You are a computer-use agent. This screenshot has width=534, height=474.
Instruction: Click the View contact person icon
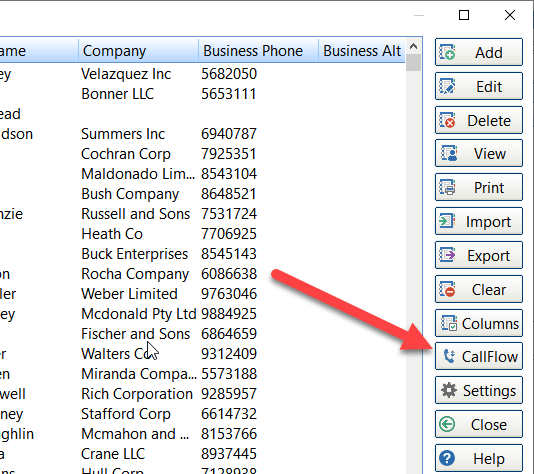449,153
